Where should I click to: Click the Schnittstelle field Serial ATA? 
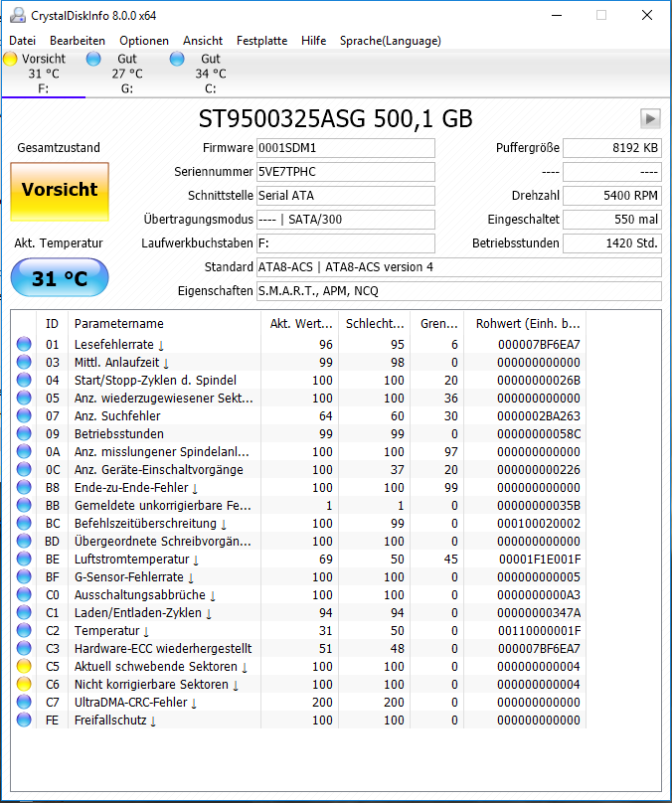[x=346, y=196]
